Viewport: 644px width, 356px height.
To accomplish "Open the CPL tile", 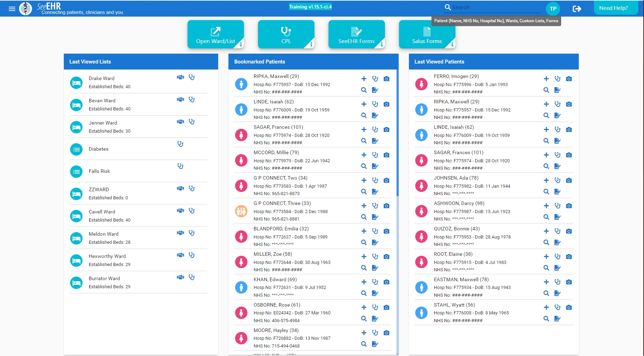I will (x=286, y=34).
